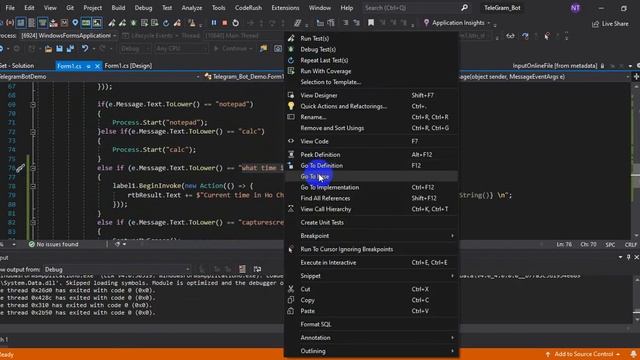Open the CodeRush menu

248,8
